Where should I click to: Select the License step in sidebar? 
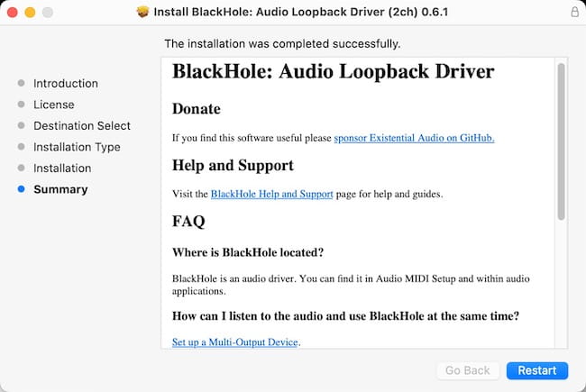click(x=54, y=105)
